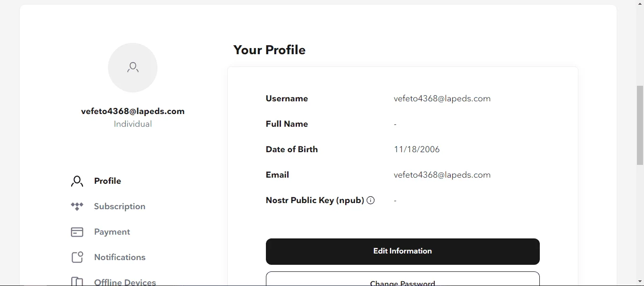Click the profile avatar placeholder icon
The height and width of the screenshot is (286, 644).
(133, 67)
